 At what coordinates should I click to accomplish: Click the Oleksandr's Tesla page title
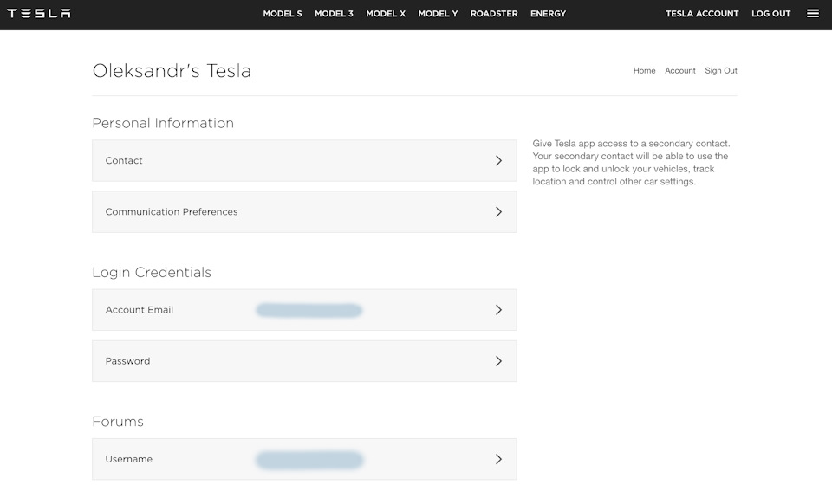[172, 70]
